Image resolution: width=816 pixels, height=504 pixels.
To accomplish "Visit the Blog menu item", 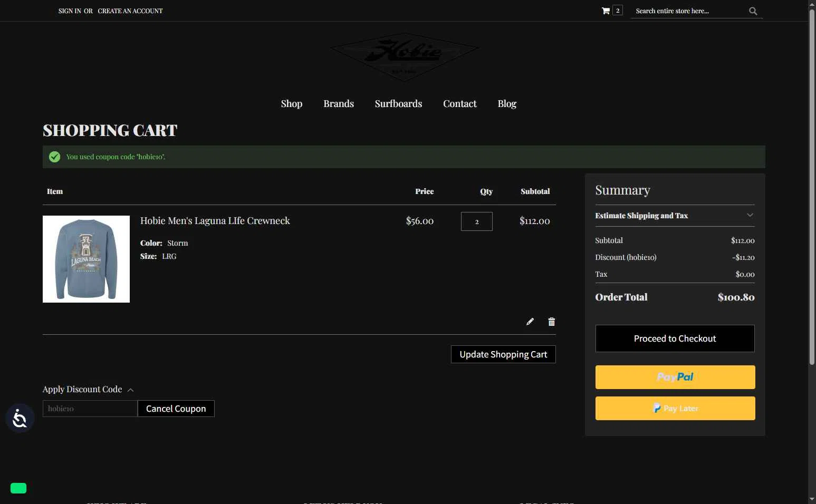I will (x=507, y=104).
